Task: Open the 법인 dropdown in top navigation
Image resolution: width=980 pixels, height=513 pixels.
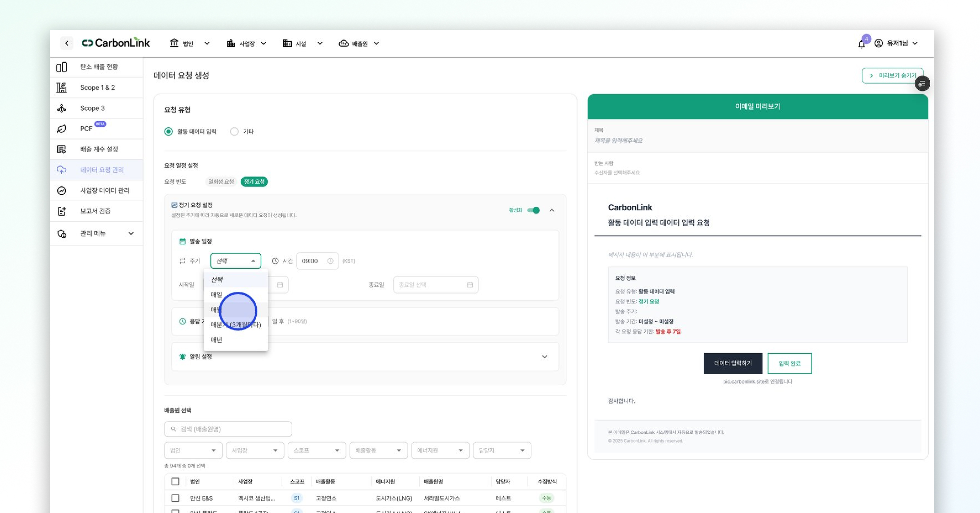Action: tap(190, 43)
